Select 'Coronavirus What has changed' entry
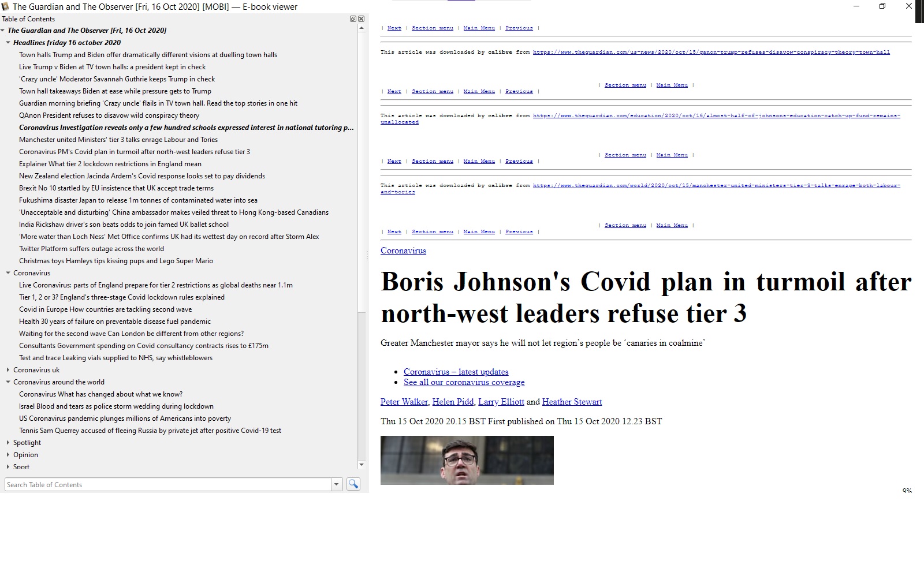 pyautogui.click(x=100, y=394)
